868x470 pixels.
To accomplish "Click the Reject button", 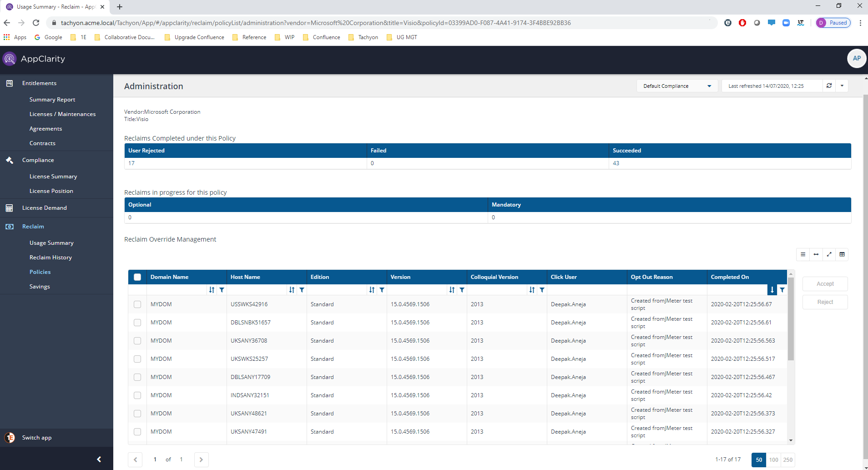I will click(825, 302).
